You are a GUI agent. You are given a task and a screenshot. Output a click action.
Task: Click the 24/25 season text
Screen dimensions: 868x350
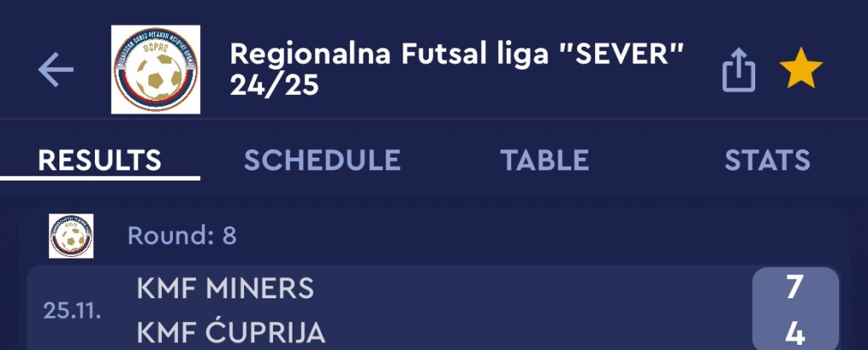[274, 86]
